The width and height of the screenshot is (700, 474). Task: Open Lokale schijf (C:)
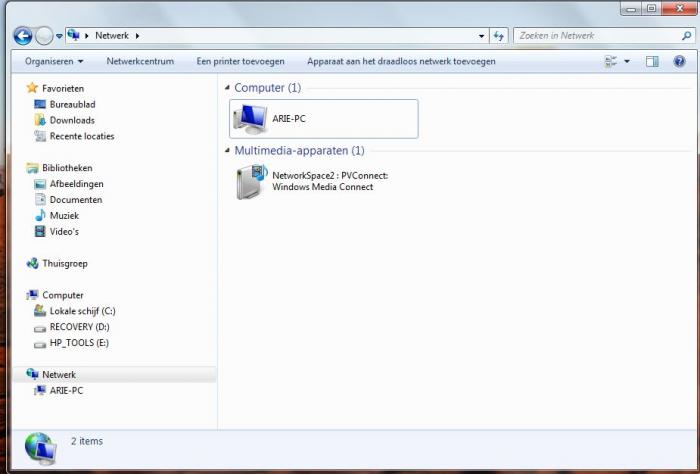pyautogui.click(x=83, y=311)
